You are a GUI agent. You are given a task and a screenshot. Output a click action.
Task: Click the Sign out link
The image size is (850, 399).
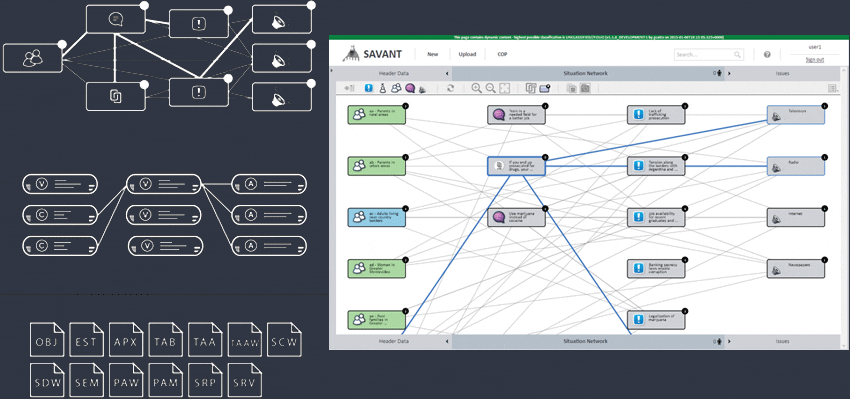(815, 60)
